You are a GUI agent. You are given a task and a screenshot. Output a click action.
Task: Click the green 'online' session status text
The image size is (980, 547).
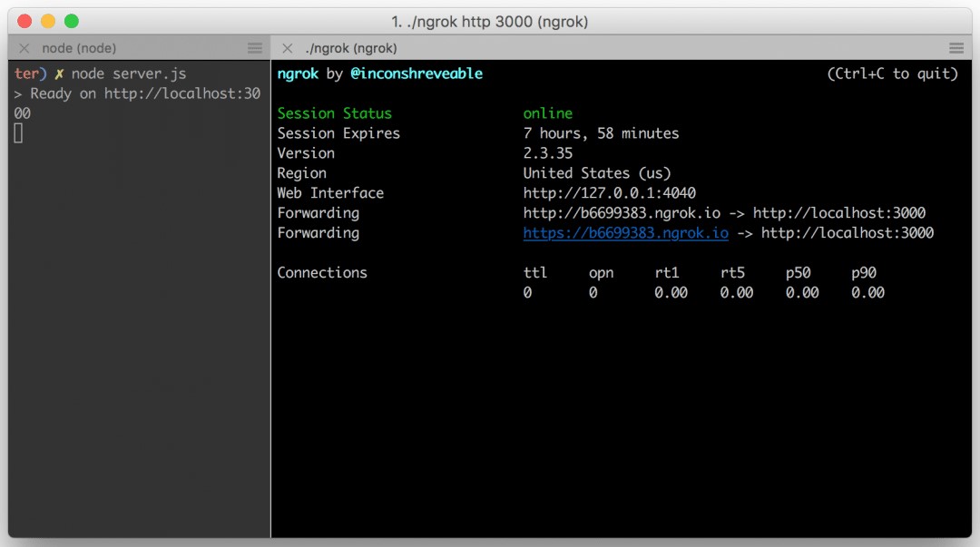click(547, 113)
